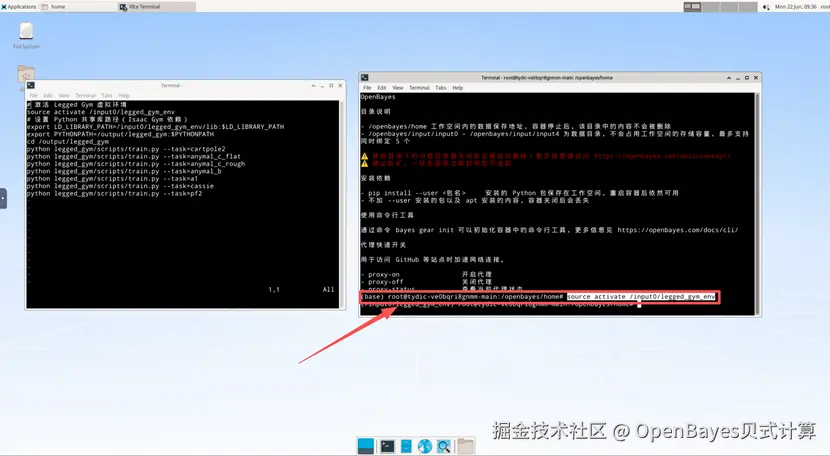The height and width of the screenshot is (456, 830).
Task: Click Show Desktop icon in the bottom dock
Action: [x=366, y=446]
